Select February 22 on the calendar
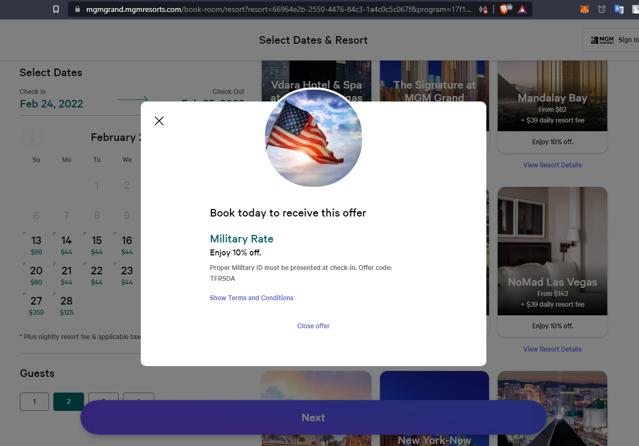This screenshot has width=639, height=446. [97, 275]
